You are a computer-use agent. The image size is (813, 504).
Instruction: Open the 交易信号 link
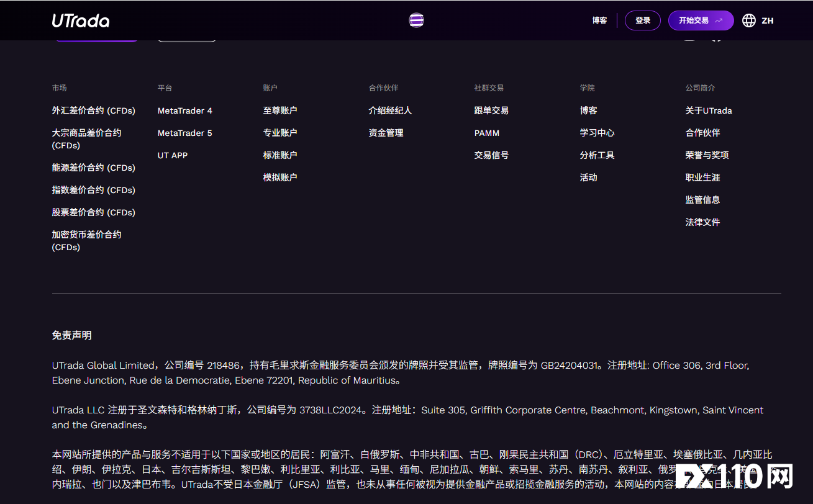tap(491, 155)
